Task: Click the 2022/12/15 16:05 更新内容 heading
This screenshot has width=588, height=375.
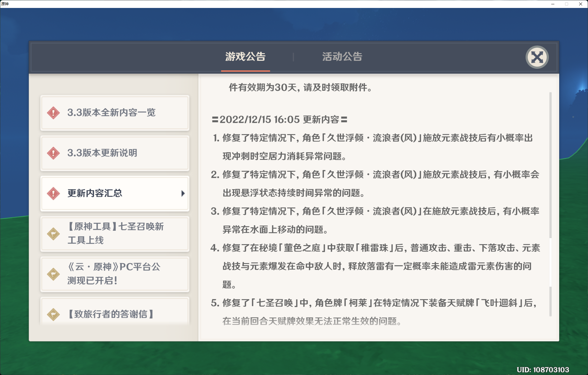Action: click(x=280, y=119)
